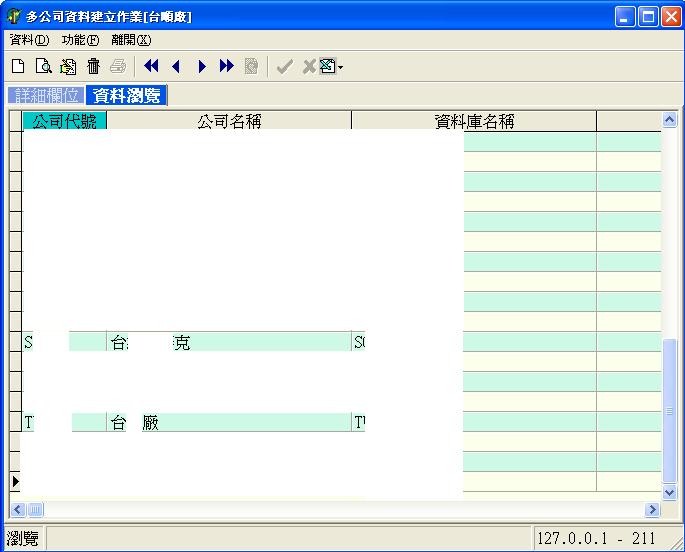Open the 功能(F) menu
The width and height of the screenshot is (685, 552).
[80, 40]
